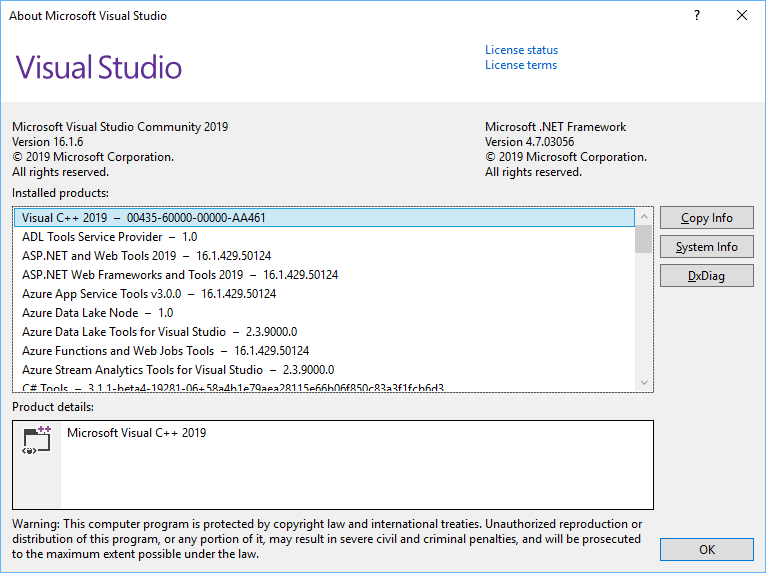The image size is (766, 573).
Task: Click the installed products scroll down arrow
Action: click(644, 382)
